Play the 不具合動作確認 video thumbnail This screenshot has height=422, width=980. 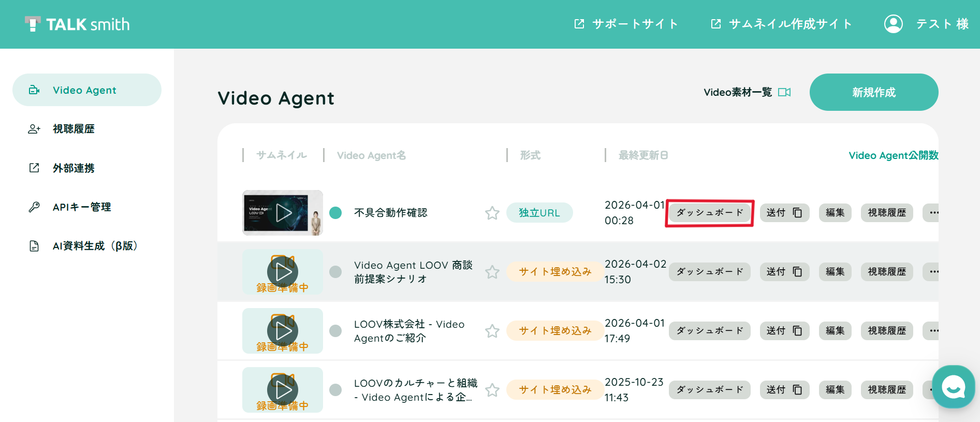pyautogui.click(x=283, y=213)
